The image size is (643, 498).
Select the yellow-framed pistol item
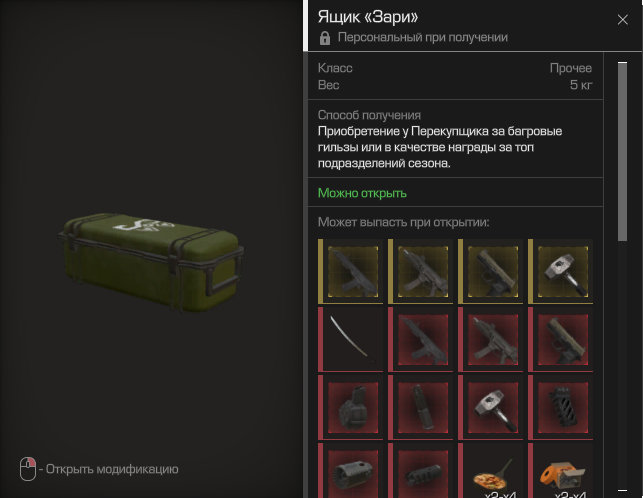click(490, 271)
